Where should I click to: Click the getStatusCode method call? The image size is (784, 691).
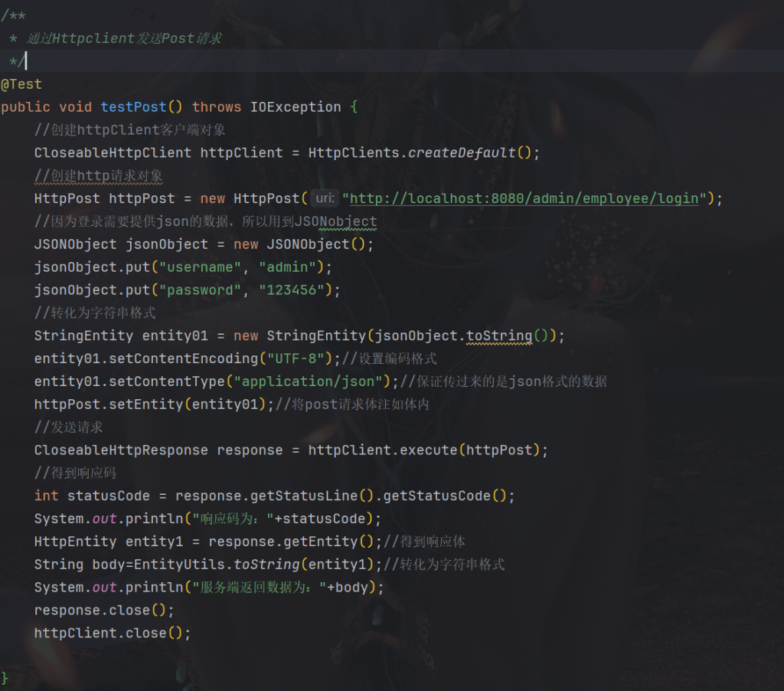click(x=436, y=496)
